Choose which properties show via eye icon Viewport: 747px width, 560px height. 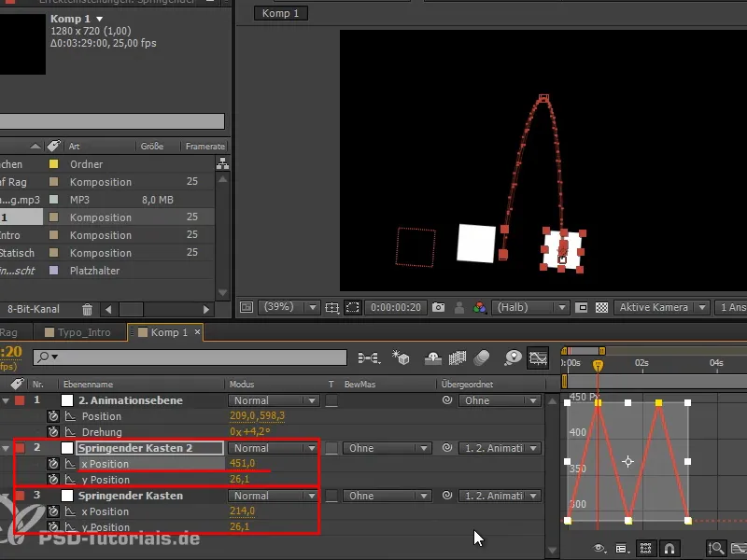[599, 548]
